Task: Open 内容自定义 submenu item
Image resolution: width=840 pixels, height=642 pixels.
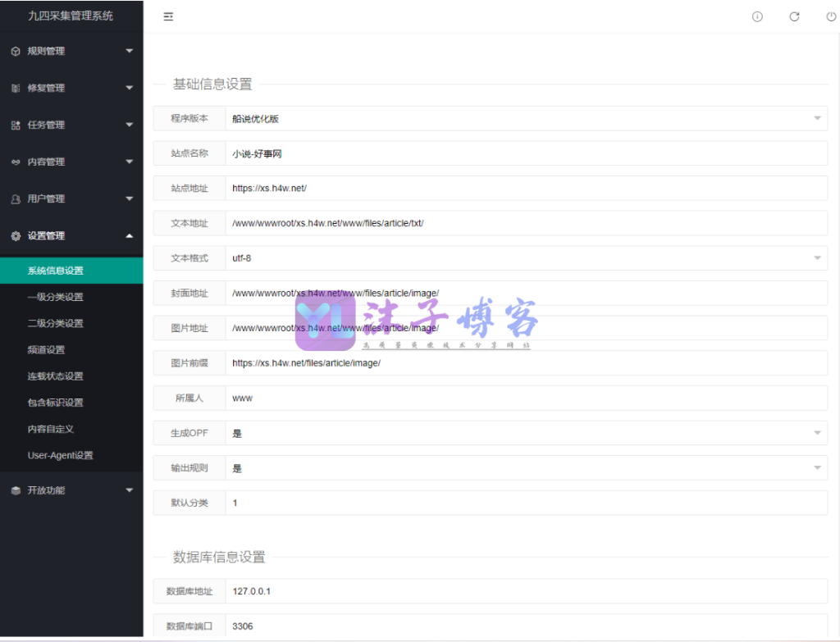Action: coord(72,429)
